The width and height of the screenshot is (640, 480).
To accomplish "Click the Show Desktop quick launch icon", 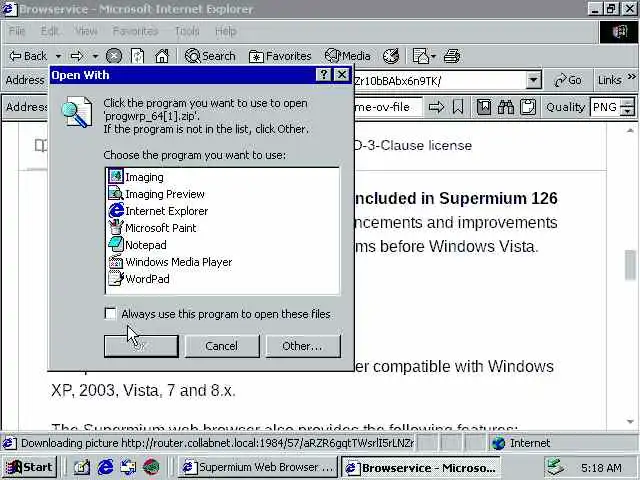I will (x=82, y=467).
